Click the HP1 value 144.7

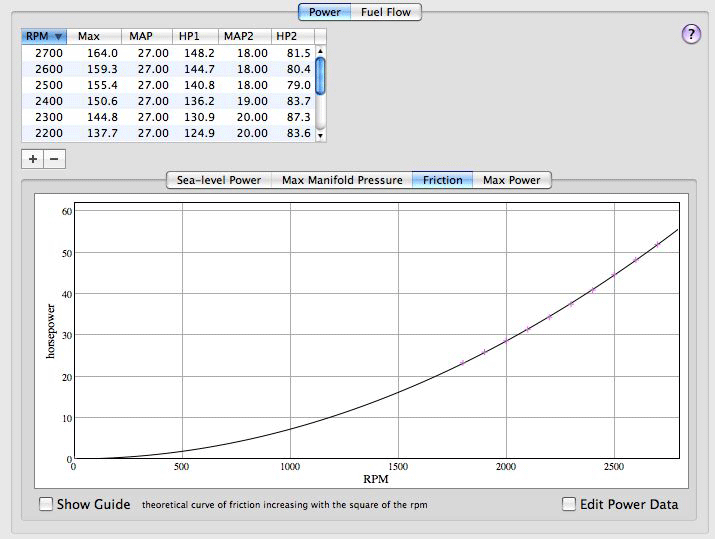pyautogui.click(x=199, y=69)
